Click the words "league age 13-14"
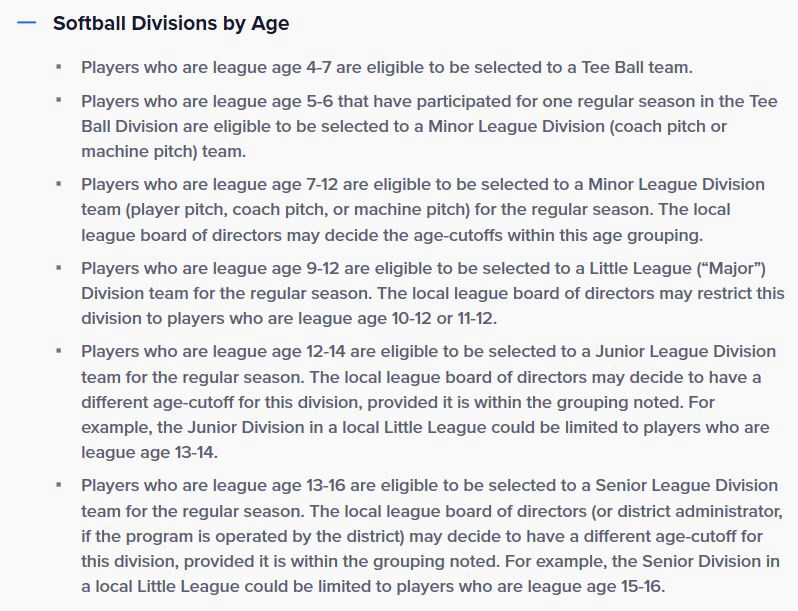This screenshot has width=798, height=611. point(147,452)
